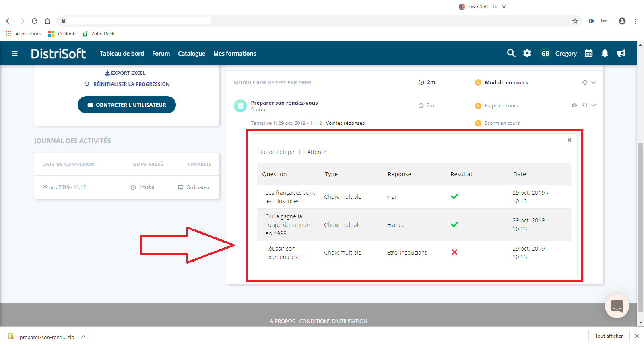Close the responses panel with the X
Viewport: 644px width, 346px height.
coord(570,140)
